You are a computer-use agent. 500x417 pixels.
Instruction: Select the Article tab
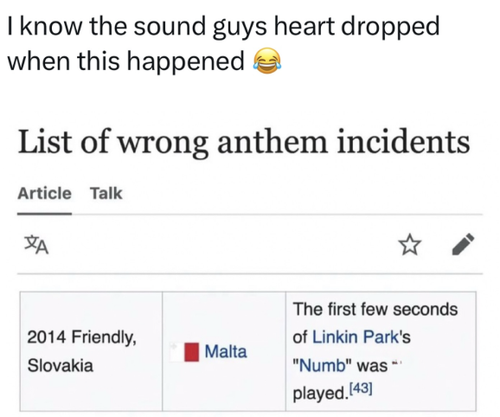click(44, 193)
